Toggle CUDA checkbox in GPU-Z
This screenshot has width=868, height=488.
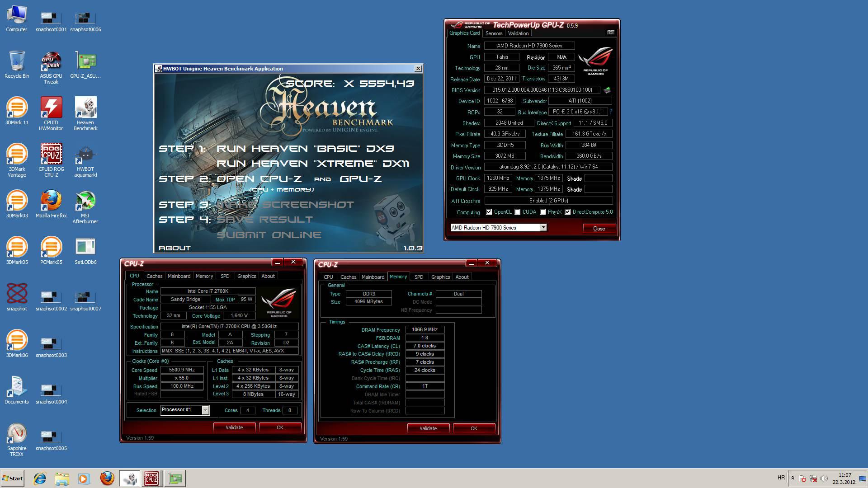click(x=518, y=212)
